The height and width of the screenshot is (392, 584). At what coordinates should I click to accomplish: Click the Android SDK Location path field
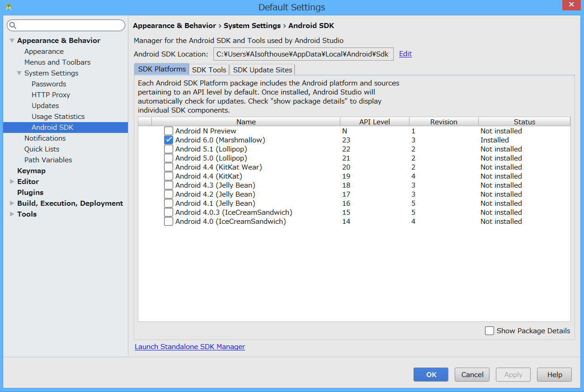point(303,54)
